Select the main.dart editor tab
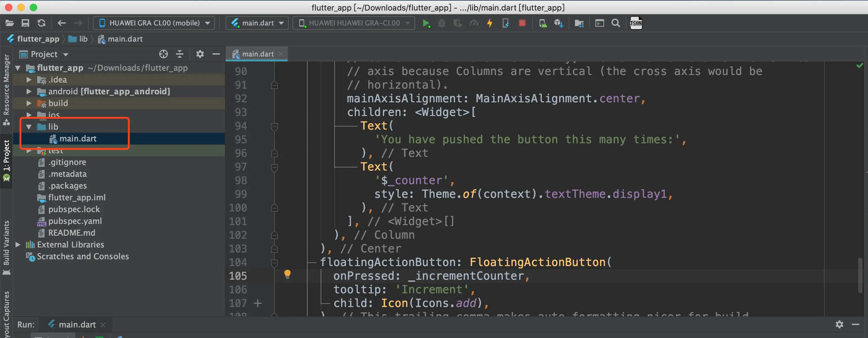868x338 pixels. [257, 54]
